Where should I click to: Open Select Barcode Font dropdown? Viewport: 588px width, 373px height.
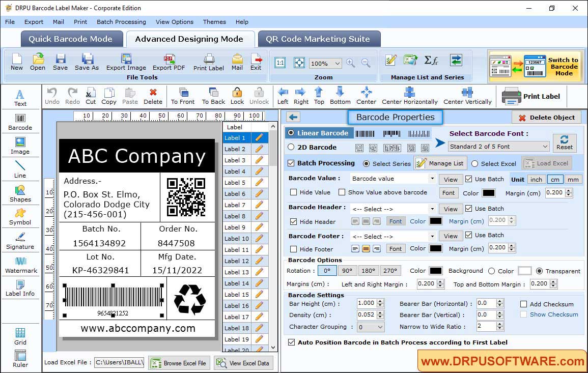pos(499,147)
